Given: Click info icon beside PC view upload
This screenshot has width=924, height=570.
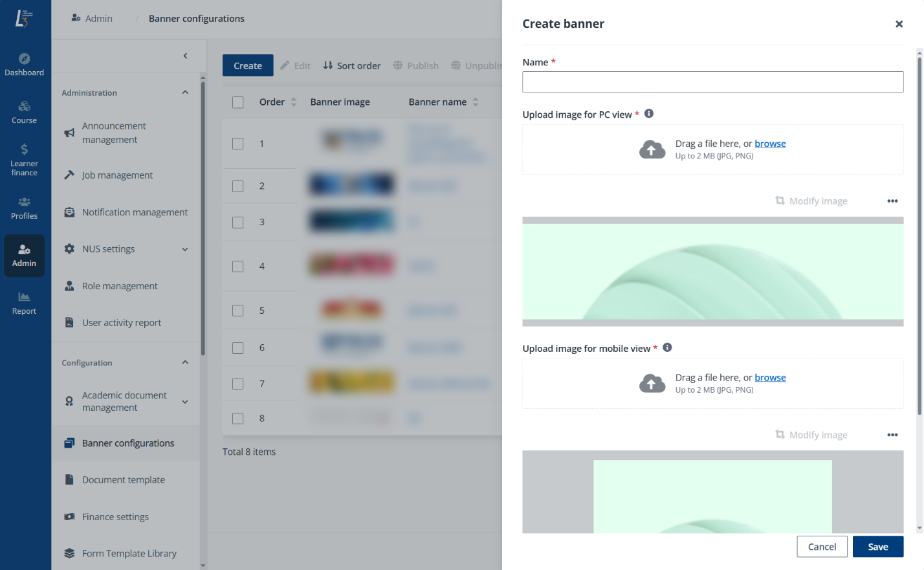Looking at the screenshot, I should click(649, 114).
